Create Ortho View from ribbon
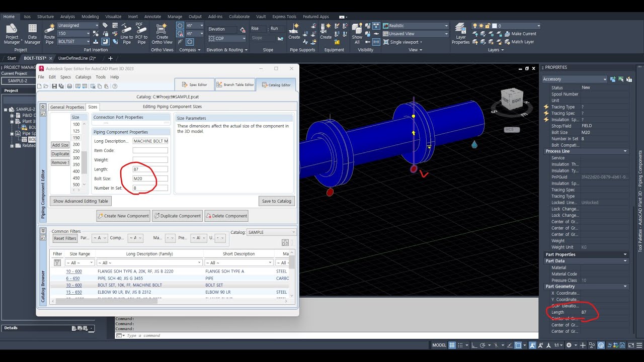This screenshot has width=644, height=362. pyautogui.click(x=162, y=34)
